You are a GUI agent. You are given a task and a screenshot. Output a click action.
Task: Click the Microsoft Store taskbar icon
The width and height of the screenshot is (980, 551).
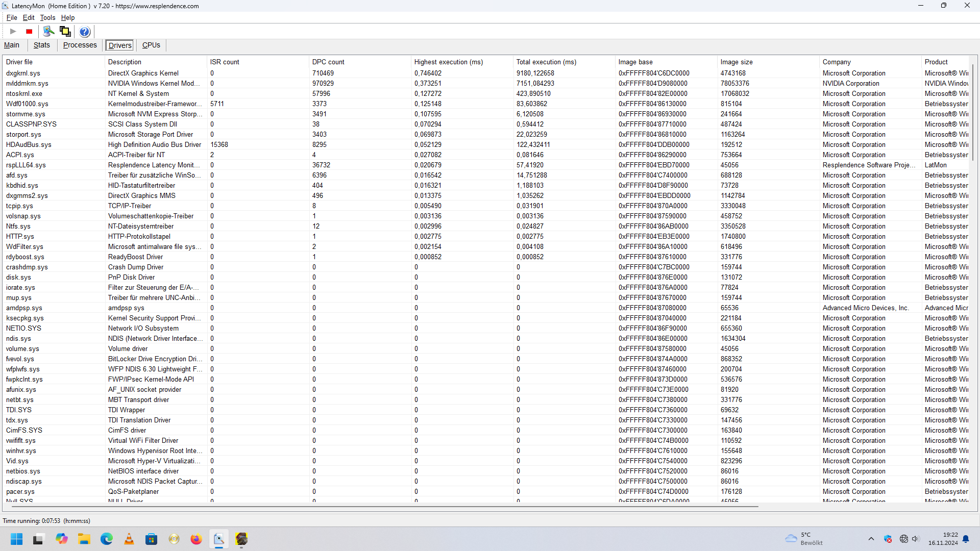(x=152, y=539)
